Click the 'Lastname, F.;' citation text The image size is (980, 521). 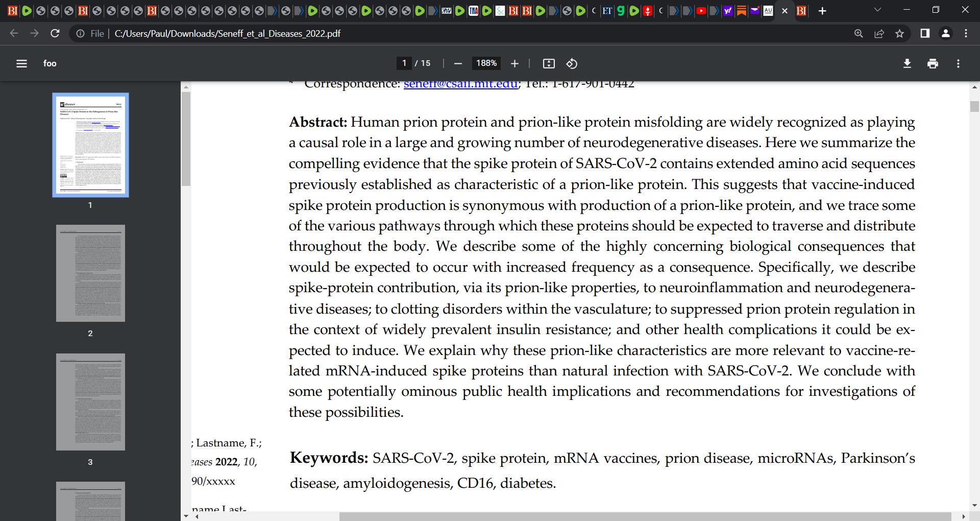229,443
